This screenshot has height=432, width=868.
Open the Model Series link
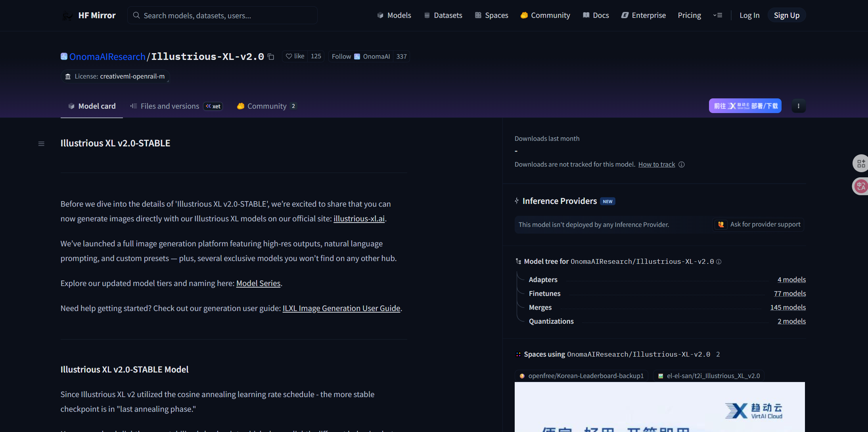tap(258, 284)
